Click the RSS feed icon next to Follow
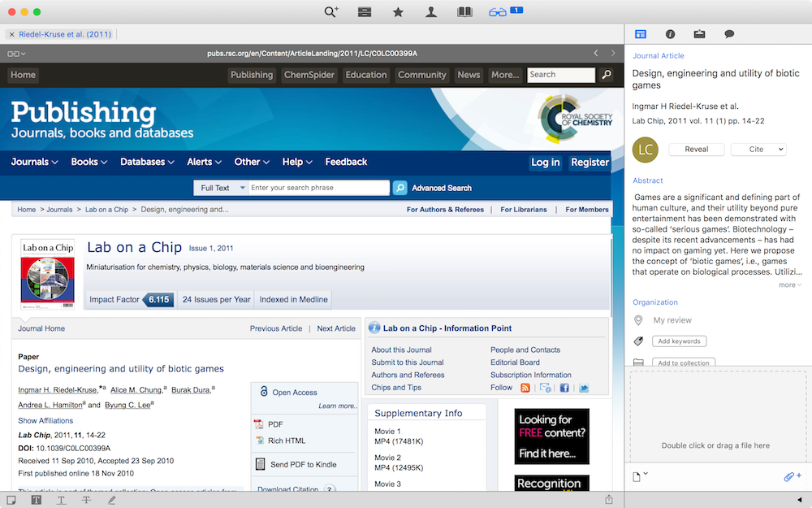 (x=525, y=388)
